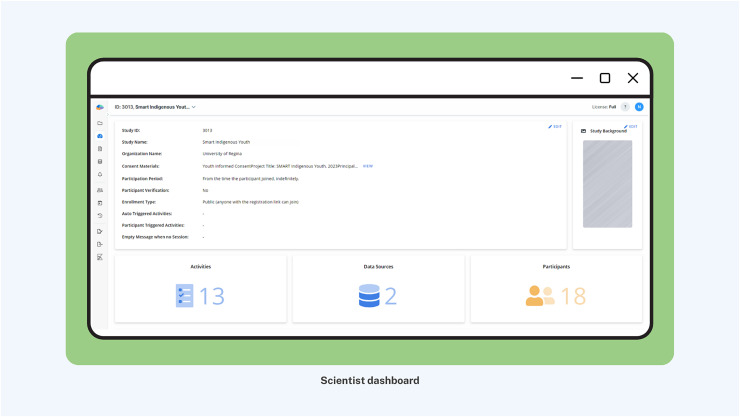Viewport: 740px width, 417px height.
Task: Click the Study ID value 3013
Action: (207, 130)
